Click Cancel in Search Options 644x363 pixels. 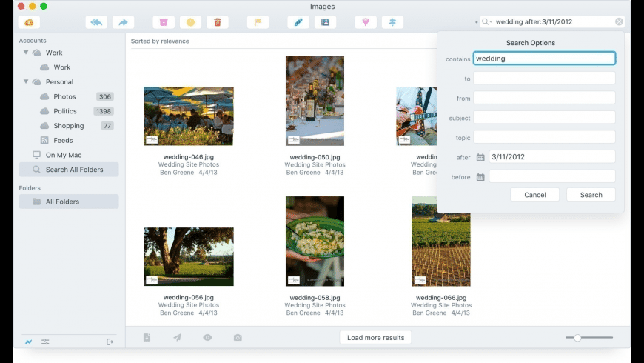tap(534, 195)
